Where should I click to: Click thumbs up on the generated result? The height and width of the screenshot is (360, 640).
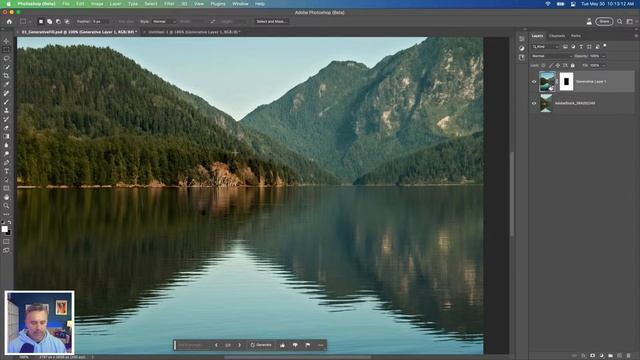[x=282, y=345]
